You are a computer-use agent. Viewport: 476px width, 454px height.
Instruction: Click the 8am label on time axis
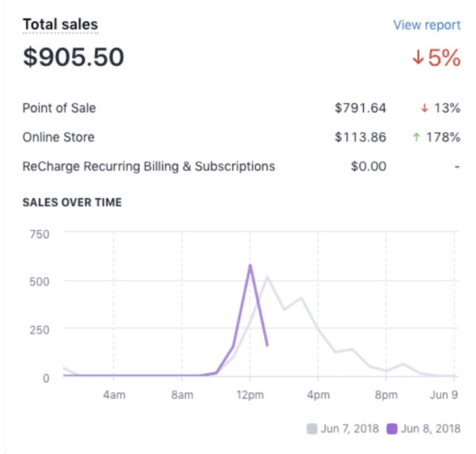point(182,395)
